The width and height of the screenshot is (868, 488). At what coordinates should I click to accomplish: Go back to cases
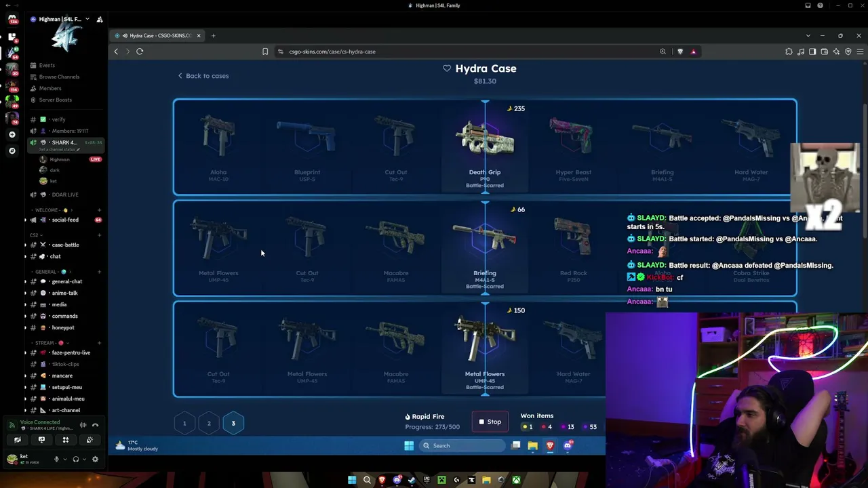pos(203,76)
